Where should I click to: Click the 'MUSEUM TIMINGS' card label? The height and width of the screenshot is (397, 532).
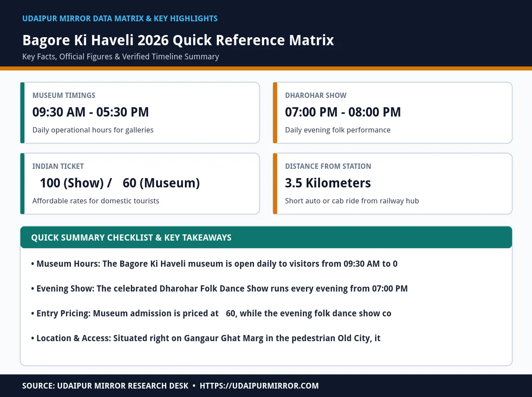tap(64, 95)
